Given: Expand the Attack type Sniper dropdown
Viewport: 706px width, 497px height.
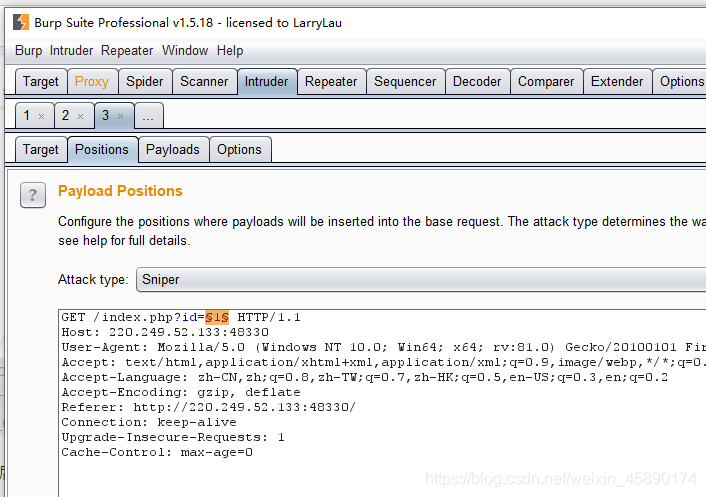Looking at the screenshot, I should (421, 280).
